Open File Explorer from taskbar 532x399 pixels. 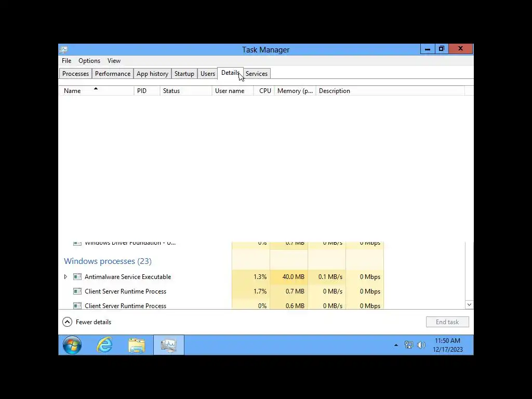[x=137, y=345]
